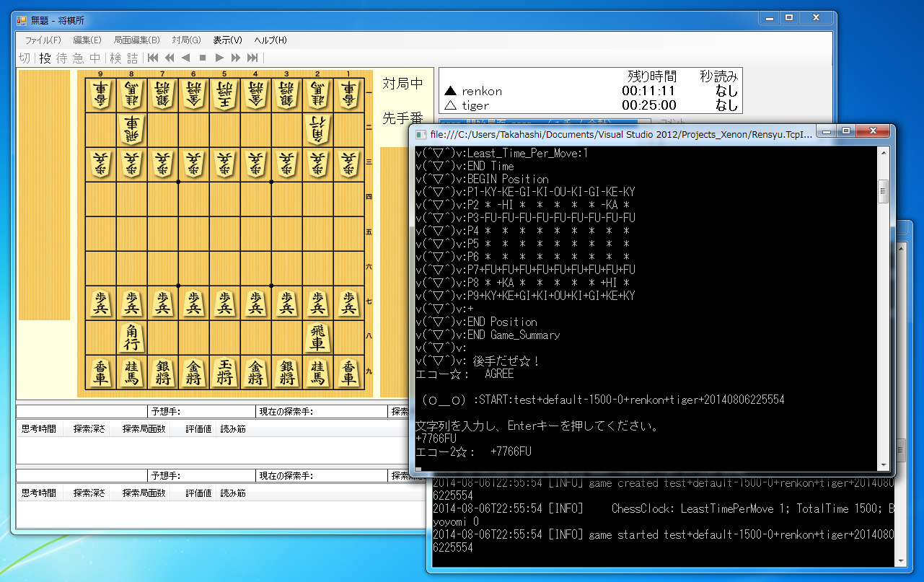Image resolution: width=924 pixels, height=582 pixels.
Task: Select black's pawn on file 2
Action: tap(318, 303)
